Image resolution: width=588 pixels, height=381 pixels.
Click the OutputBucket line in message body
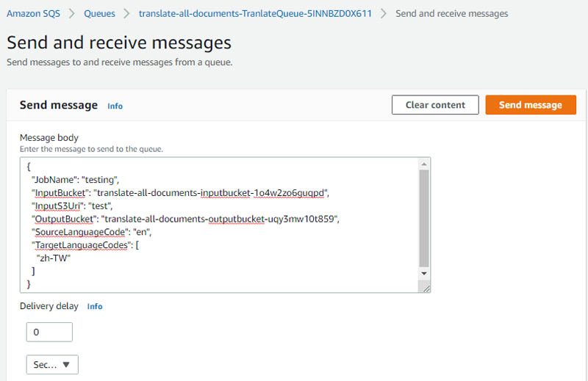tap(185, 219)
